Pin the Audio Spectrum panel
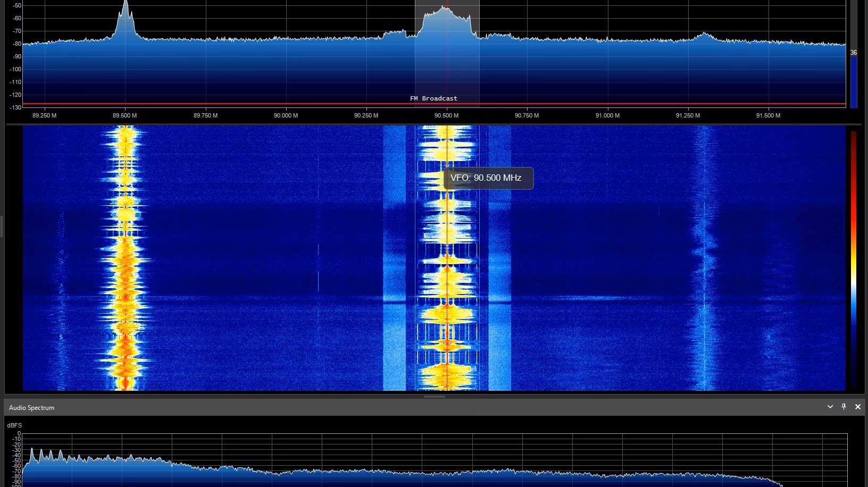 pos(844,407)
